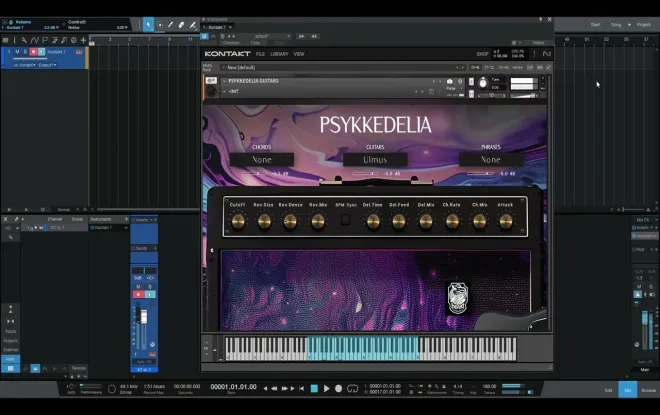Image resolution: width=660 pixels, height=415 pixels.
Task: Toggle record arm on Kontakt 7 track
Action: pyautogui.click(x=33, y=52)
